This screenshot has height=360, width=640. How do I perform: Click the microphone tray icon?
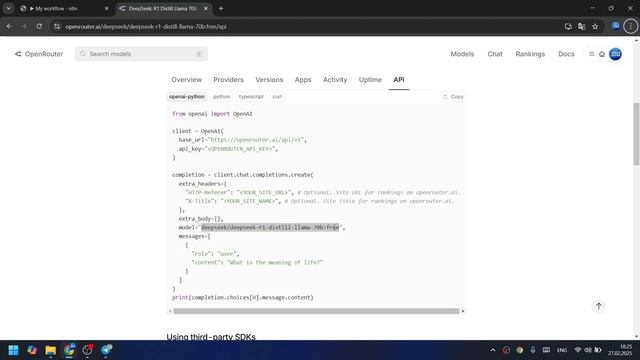533,350
